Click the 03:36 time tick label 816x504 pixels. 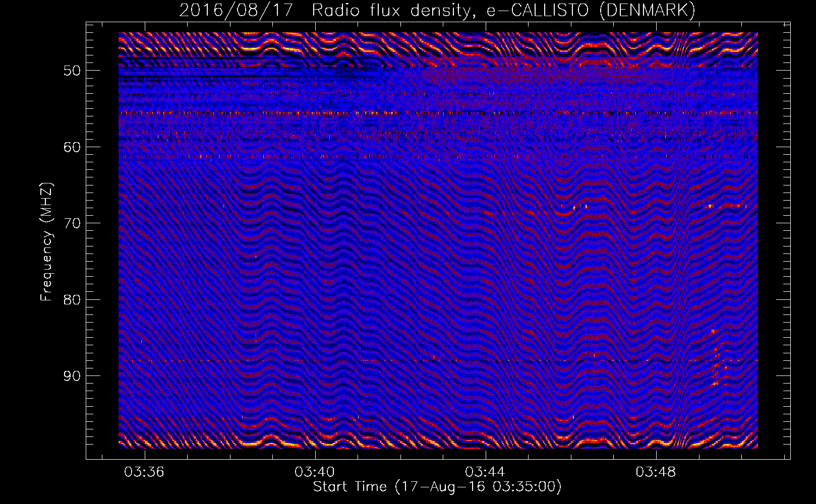click(x=144, y=472)
